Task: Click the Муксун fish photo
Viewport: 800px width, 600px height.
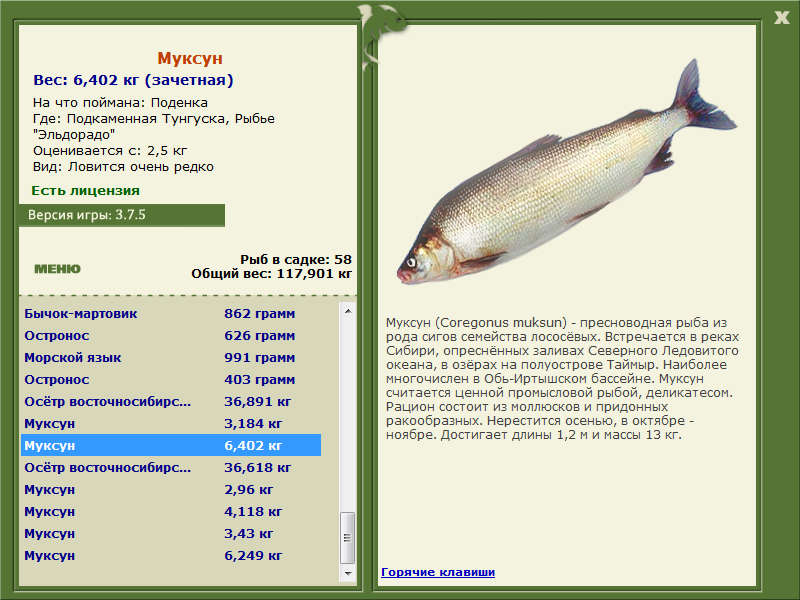Action: click(x=566, y=172)
